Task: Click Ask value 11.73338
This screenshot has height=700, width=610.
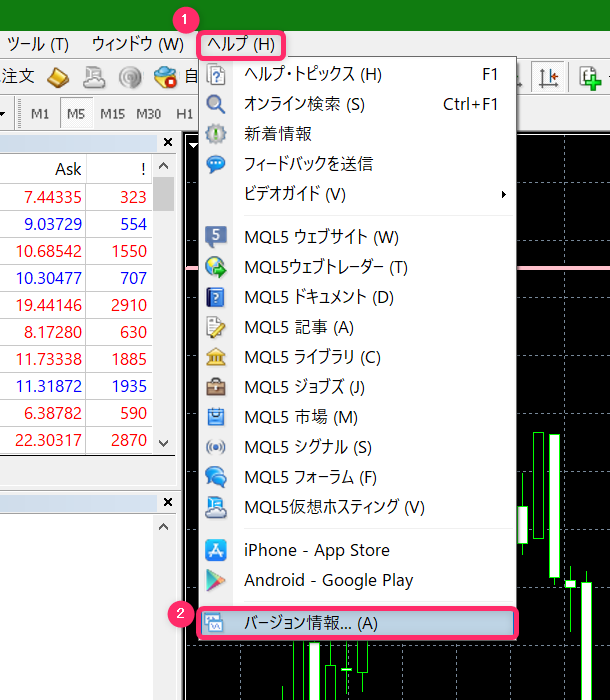Action: (48, 359)
